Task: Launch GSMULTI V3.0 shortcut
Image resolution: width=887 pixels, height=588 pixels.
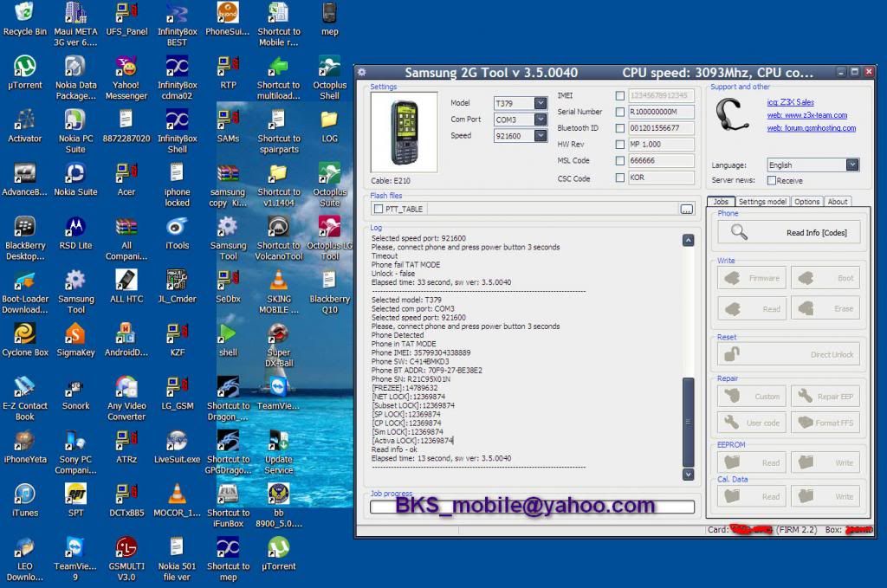Action: pos(126,559)
